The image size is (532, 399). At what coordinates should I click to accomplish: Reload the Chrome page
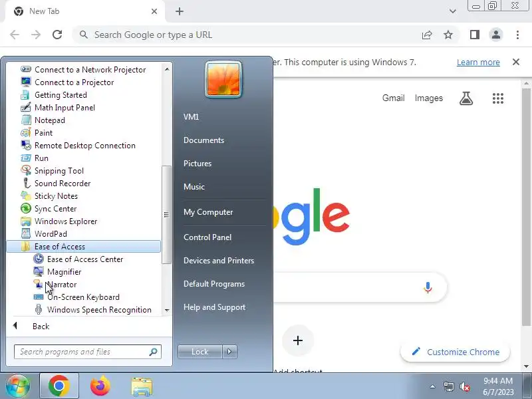coord(57,35)
